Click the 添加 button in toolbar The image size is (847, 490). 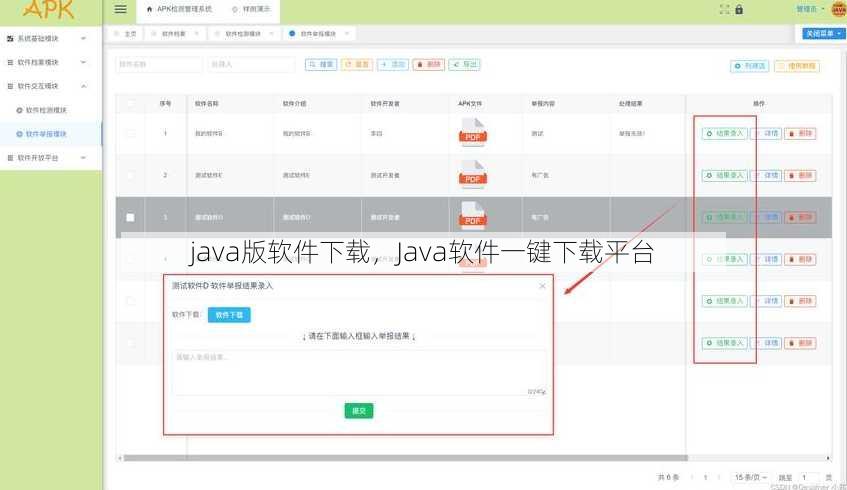click(393, 64)
